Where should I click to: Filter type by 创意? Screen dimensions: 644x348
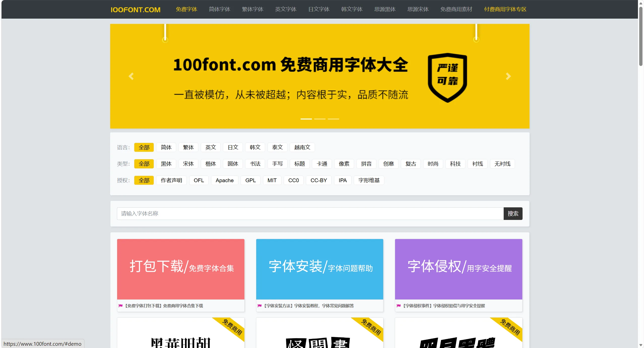point(389,164)
